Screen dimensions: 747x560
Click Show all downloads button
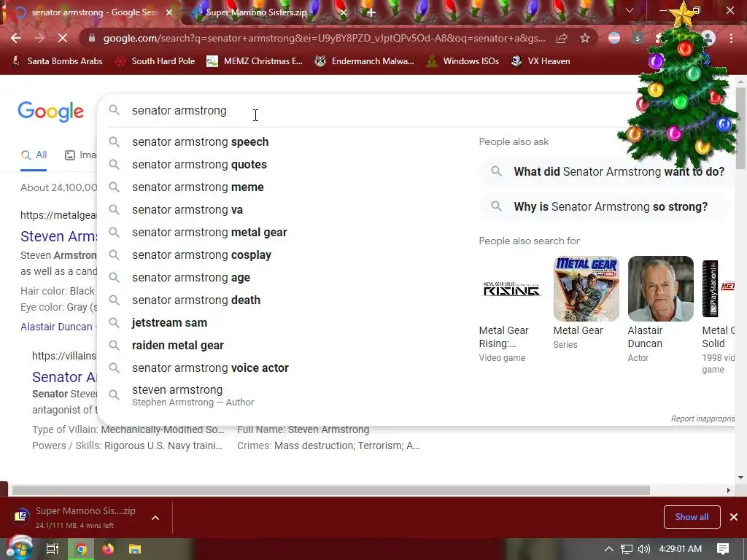coord(692,517)
